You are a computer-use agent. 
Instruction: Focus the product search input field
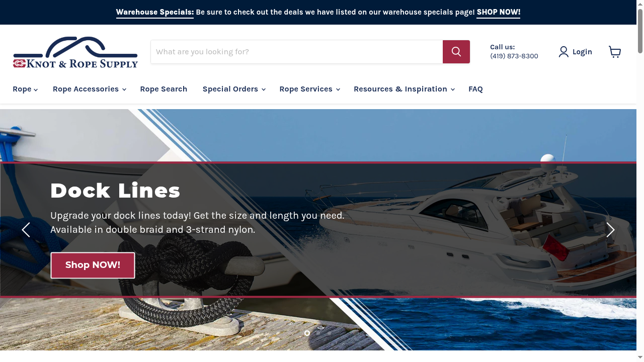tap(297, 52)
